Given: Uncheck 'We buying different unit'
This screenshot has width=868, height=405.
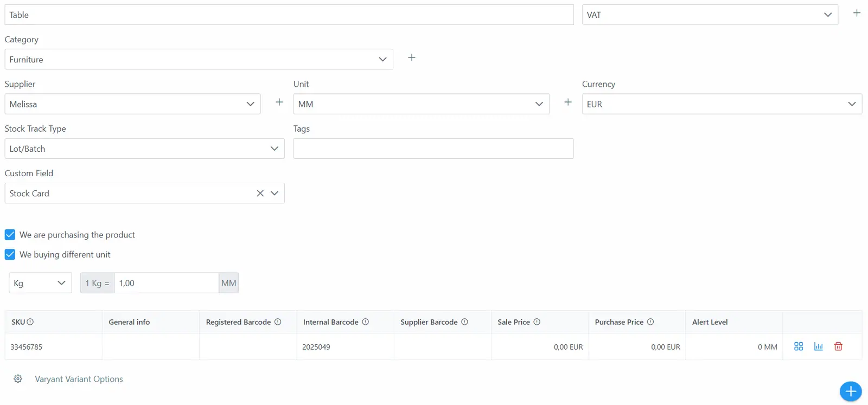Looking at the screenshot, I should [x=10, y=254].
